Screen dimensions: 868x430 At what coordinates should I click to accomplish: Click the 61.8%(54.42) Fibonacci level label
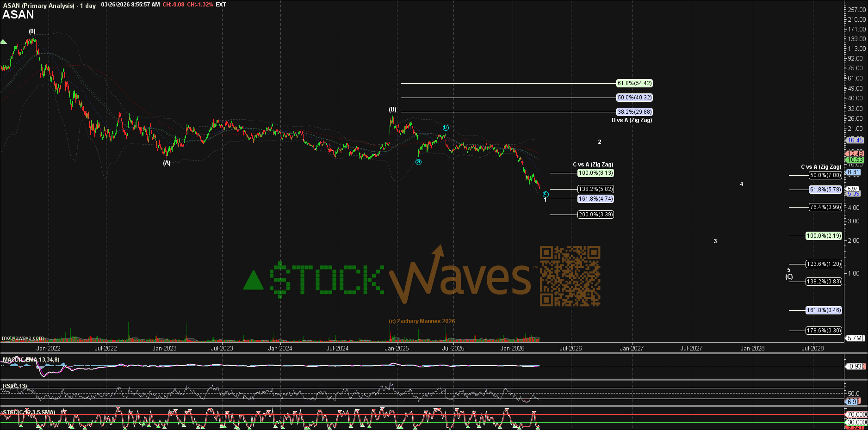tap(634, 84)
